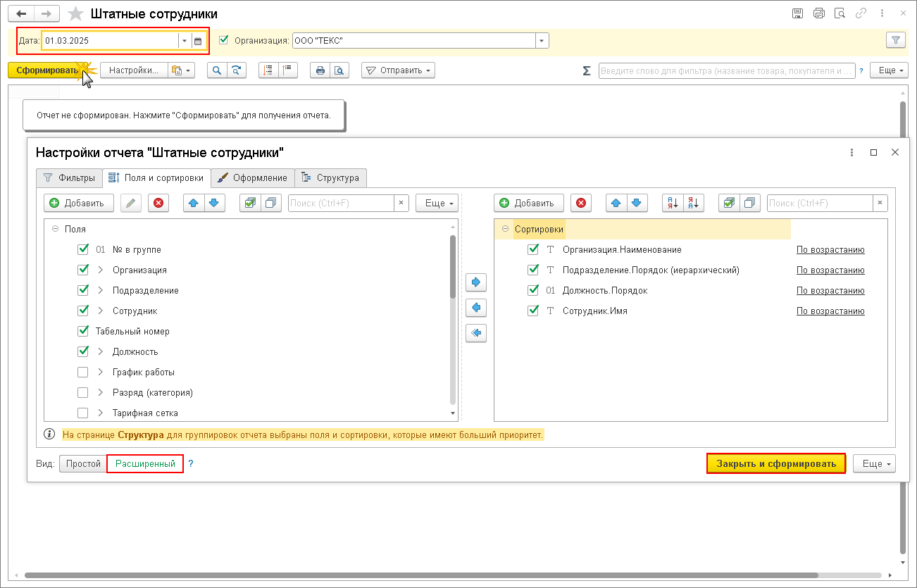Open the Отправить dropdown menu

[399, 70]
